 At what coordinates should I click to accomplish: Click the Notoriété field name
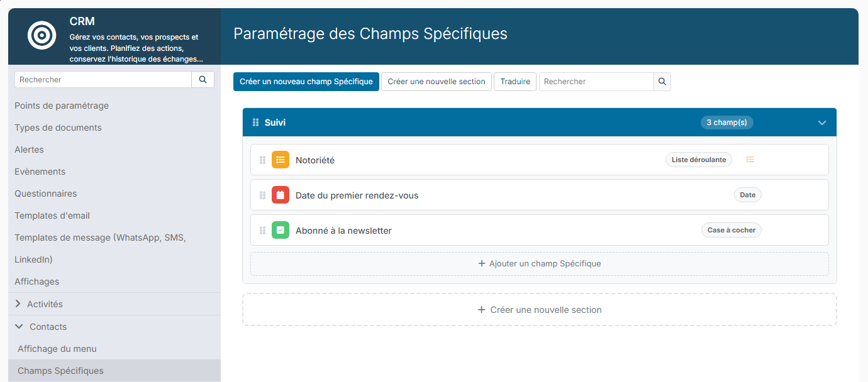[x=315, y=160]
